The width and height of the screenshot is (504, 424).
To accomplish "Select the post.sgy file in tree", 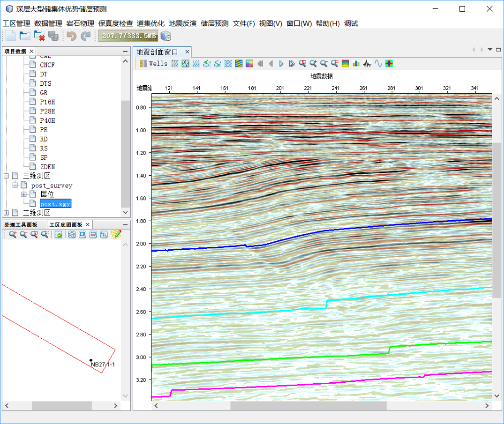I will tap(55, 204).
